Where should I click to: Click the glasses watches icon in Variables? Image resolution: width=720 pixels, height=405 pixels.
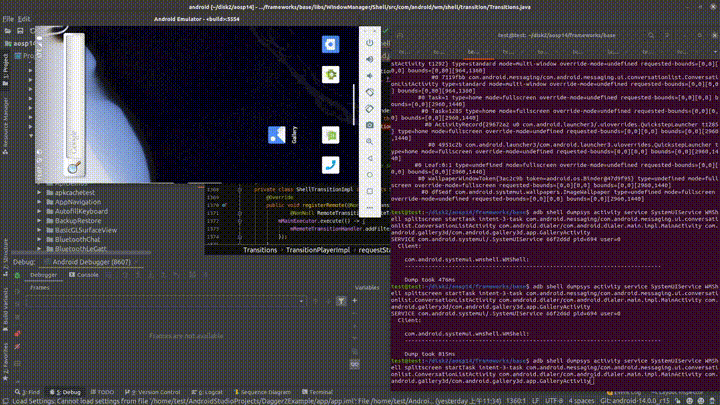(355, 364)
